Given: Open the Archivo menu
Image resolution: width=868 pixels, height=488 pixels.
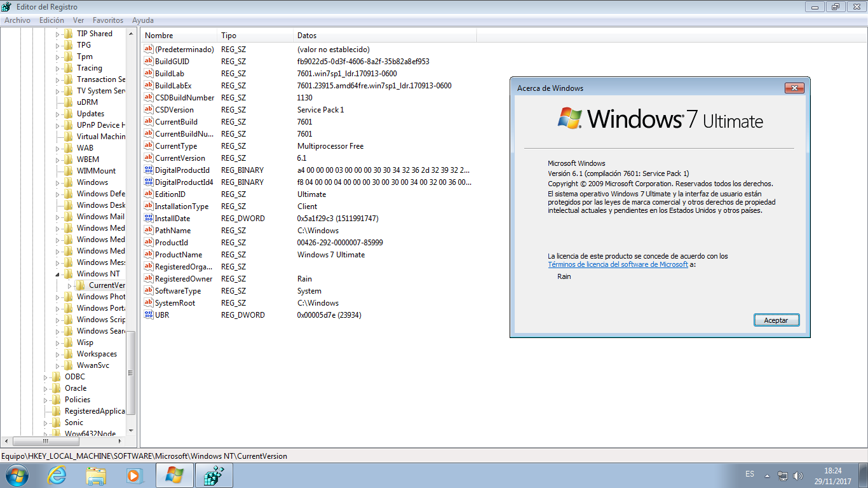Looking at the screenshot, I should (17, 20).
